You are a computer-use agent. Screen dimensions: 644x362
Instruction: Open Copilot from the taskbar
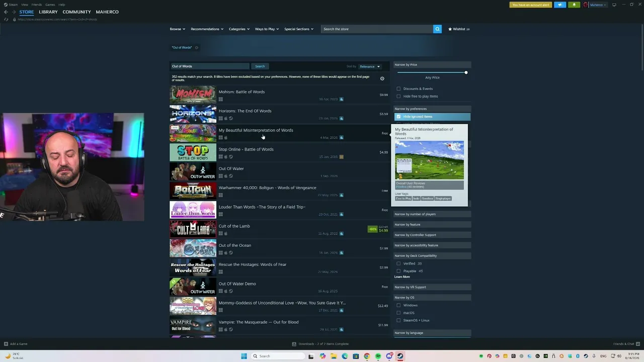(323, 356)
